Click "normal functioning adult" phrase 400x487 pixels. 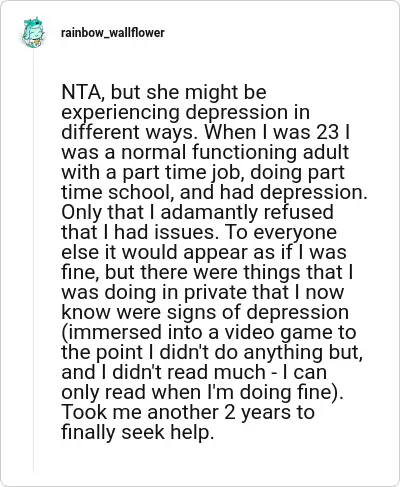[x=235, y=152]
